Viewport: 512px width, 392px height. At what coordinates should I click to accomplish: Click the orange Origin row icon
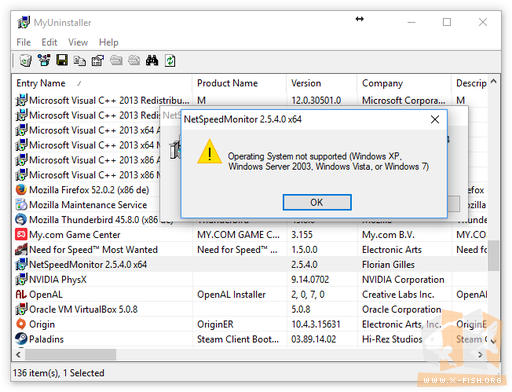click(x=21, y=324)
